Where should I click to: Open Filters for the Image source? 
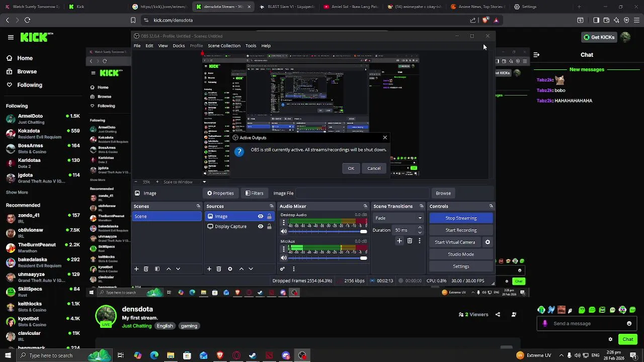click(x=254, y=193)
